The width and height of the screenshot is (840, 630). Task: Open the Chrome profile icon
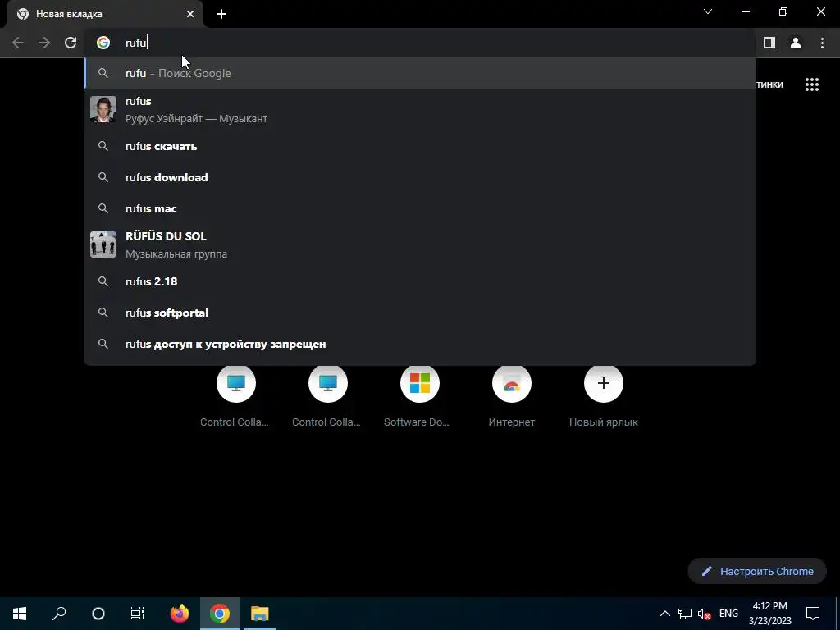coord(796,43)
